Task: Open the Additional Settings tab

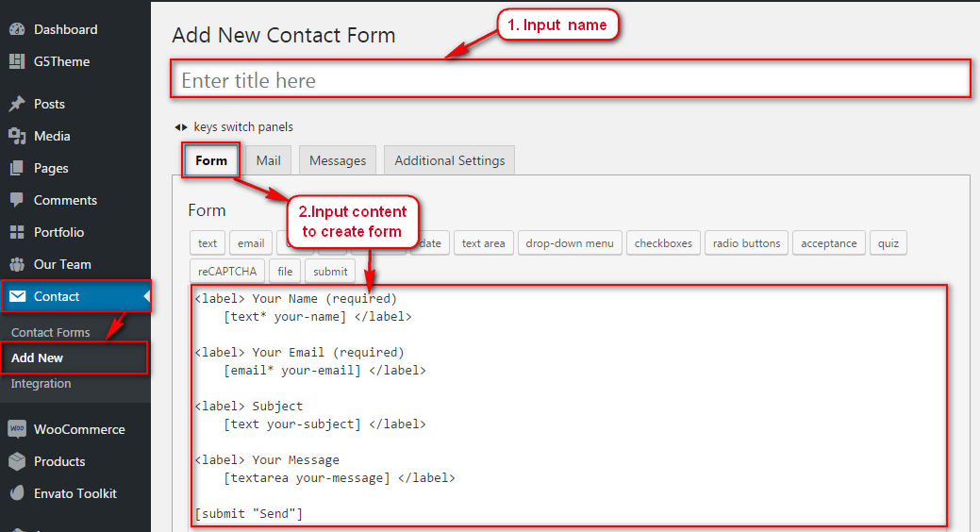Action: (x=449, y=160)
